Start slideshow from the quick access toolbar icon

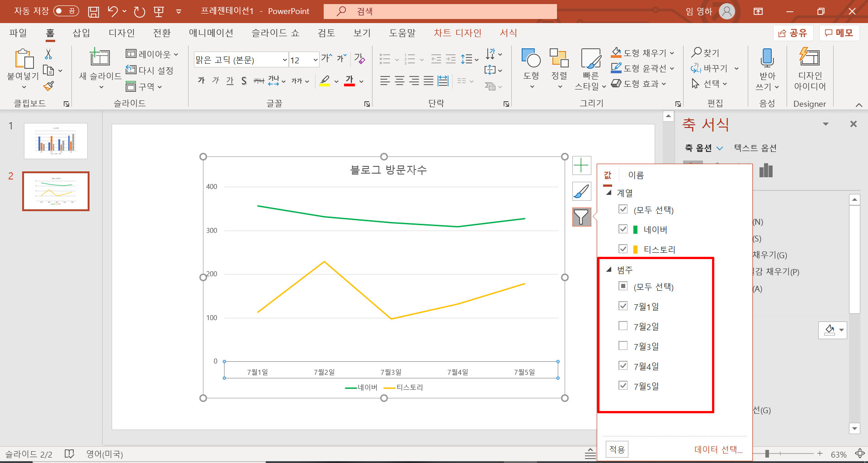[159, 11]
